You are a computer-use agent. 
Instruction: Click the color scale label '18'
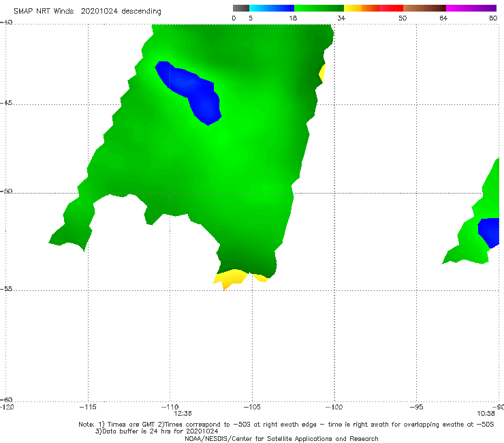293,18
